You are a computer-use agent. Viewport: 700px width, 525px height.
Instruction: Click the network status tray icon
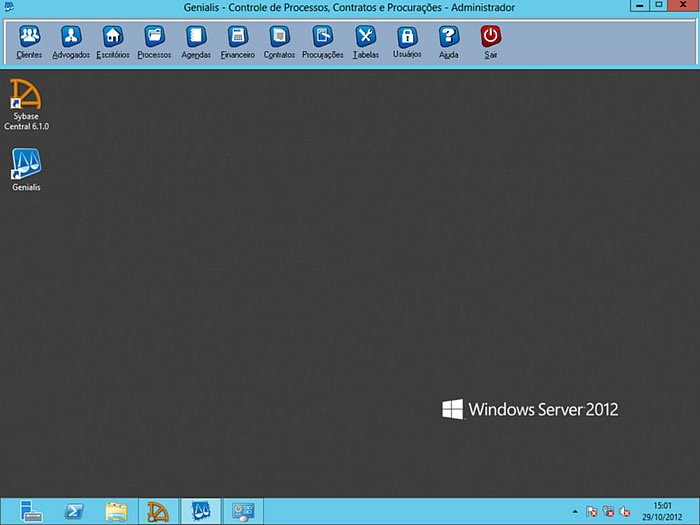(608, 512)
